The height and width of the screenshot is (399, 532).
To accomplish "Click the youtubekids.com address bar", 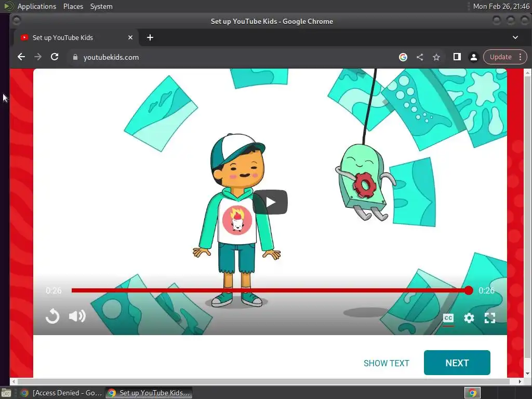I will coord(231,57).
